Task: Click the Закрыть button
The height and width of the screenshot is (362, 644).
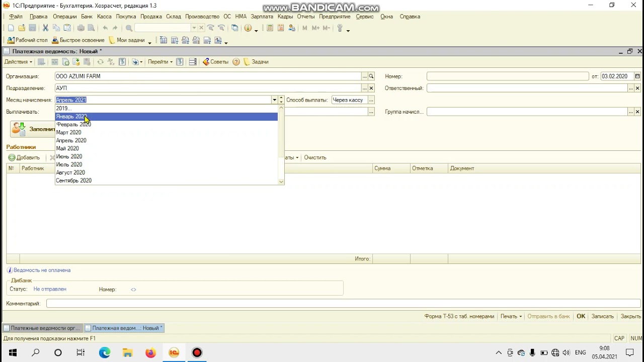Action: (630, 316)
